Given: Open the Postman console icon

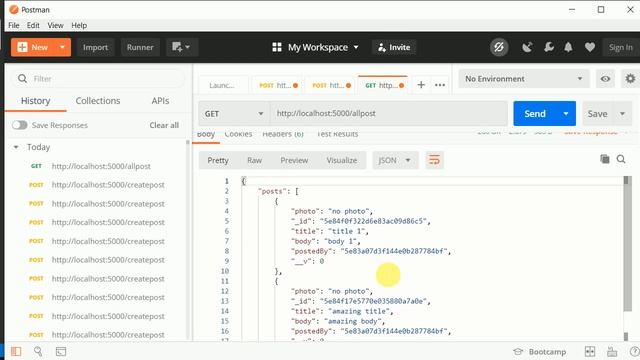Looking at the screenshot, I should point(61,351).
